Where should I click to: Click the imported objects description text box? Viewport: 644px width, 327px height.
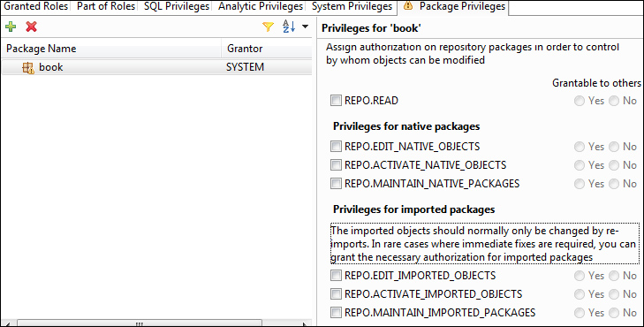click(485, 244)
